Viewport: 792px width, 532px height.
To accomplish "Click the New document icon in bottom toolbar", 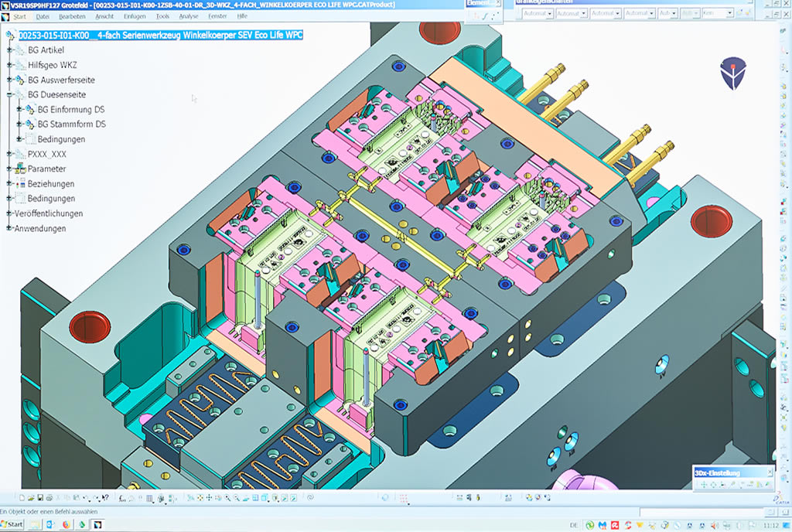I will [x=21, y=498].
